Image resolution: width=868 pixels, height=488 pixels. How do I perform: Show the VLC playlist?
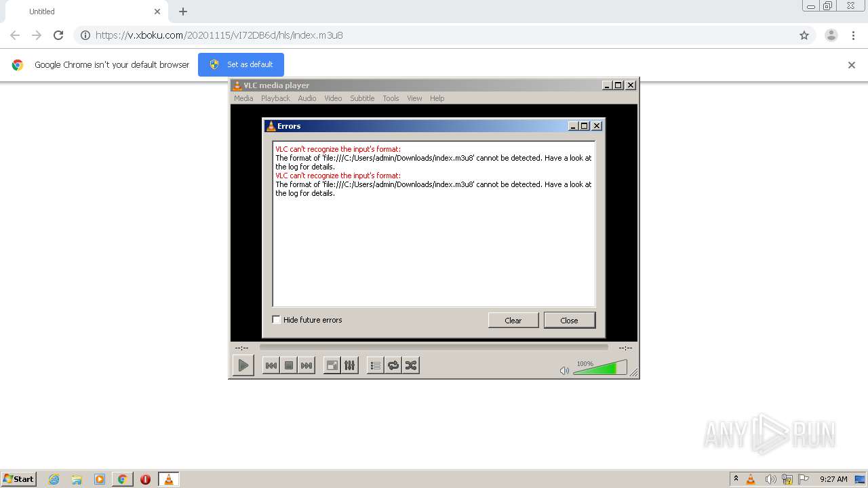pyautogui.click(x=375, y=365)
